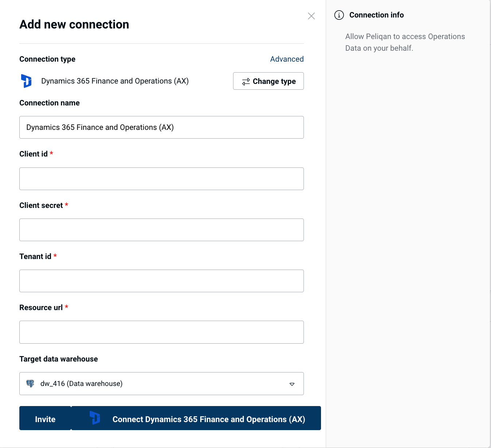This screenshot has width=491, height=448.
Task: Close the Add new connection dialog
Action: 311,16
